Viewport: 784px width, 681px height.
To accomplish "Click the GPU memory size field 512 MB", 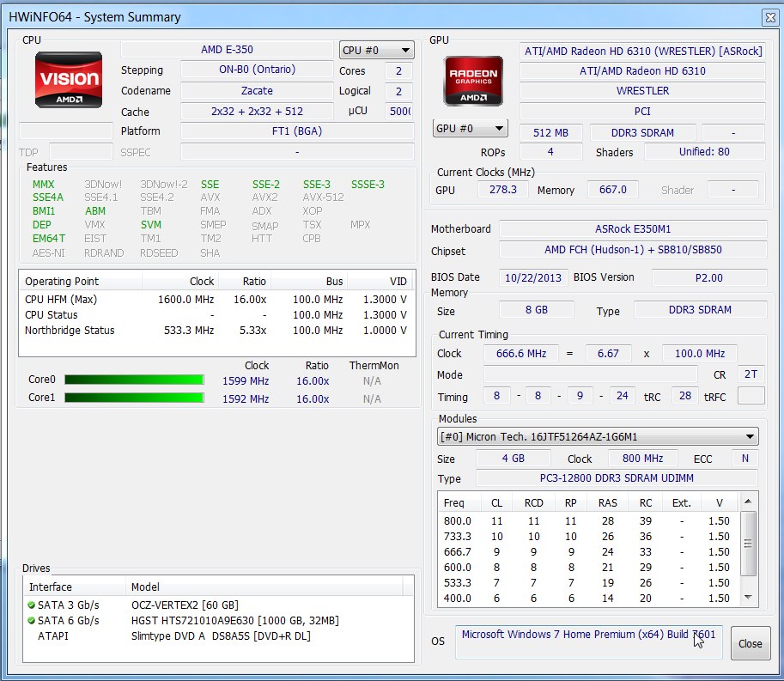I will [x=550, y=132].
